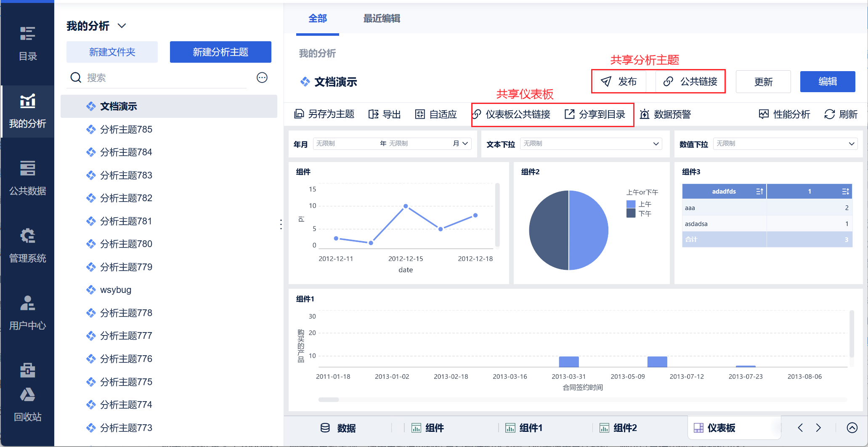
Task: Click the 发布 paper plane icon
Action: pyautogui.click(x=606, y=81)
